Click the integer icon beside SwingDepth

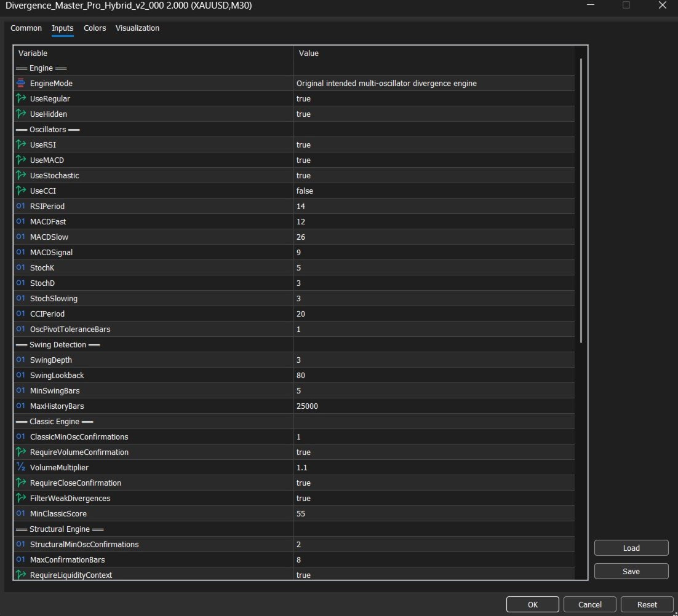click(x=20, y=360)
